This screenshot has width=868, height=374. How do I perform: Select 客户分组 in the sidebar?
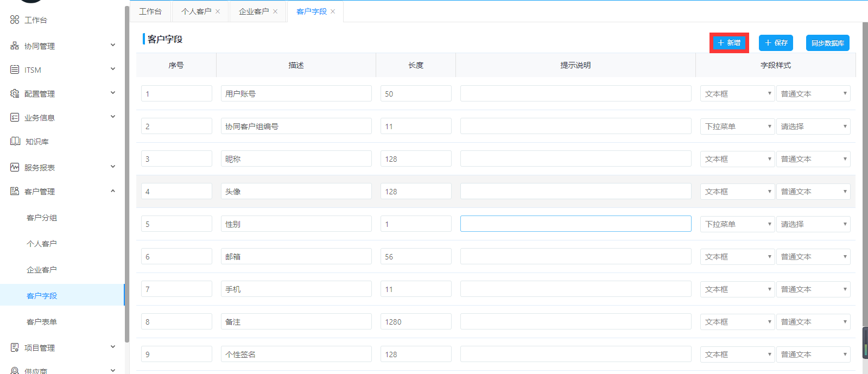click(42, 218)
